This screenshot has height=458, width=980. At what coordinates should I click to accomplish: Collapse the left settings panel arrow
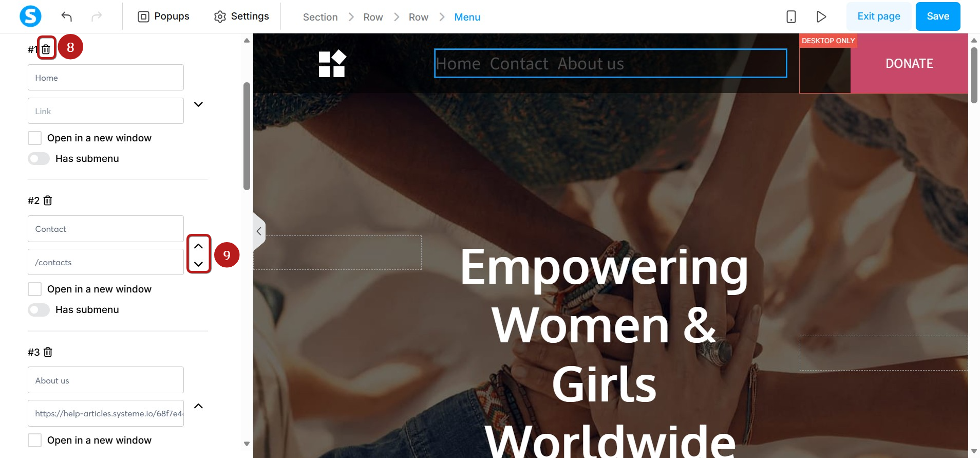point(259,231)
